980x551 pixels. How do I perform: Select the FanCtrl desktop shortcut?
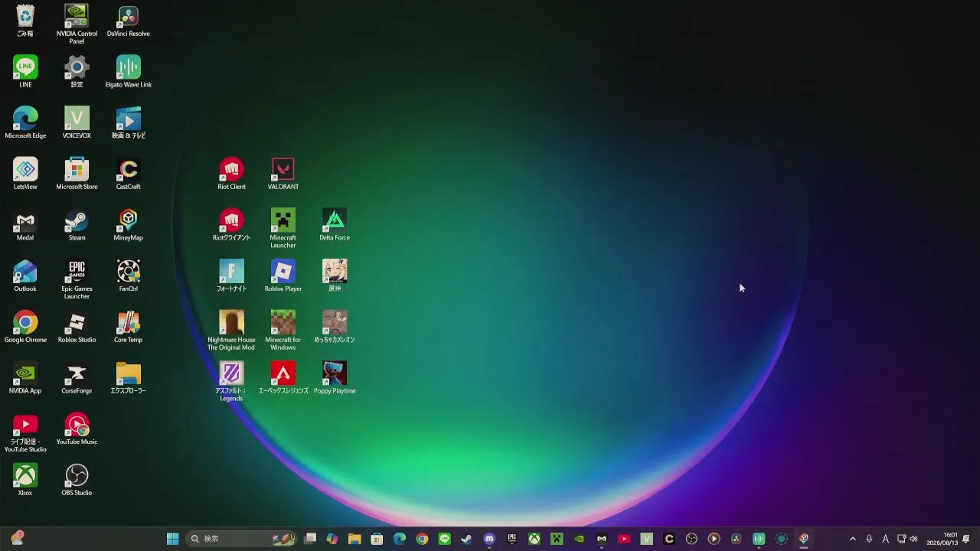pyautogui.click(x=128, y=276)
